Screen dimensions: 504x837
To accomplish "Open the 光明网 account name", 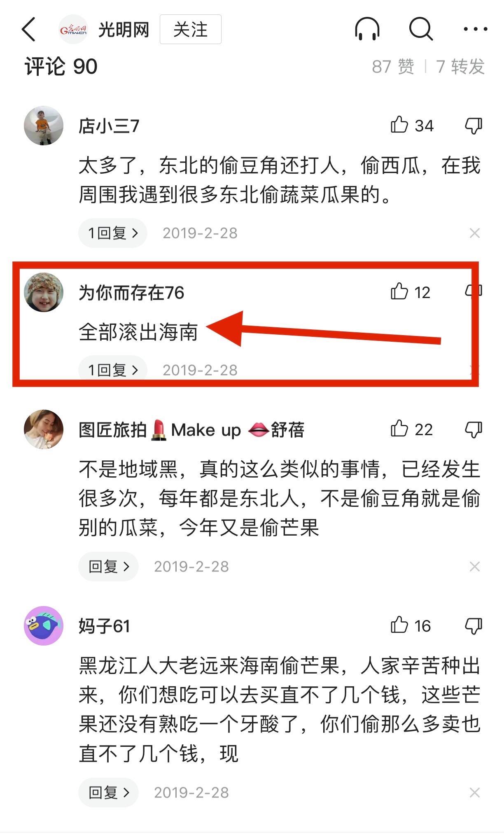I will [x=124, y=30].
